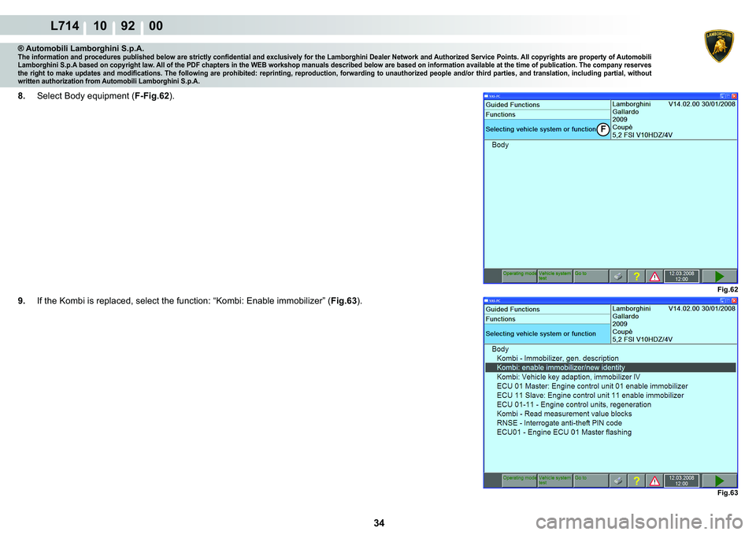Click the Coupè text in Fig.63
The image size is (756, 535).
(622, 332)
